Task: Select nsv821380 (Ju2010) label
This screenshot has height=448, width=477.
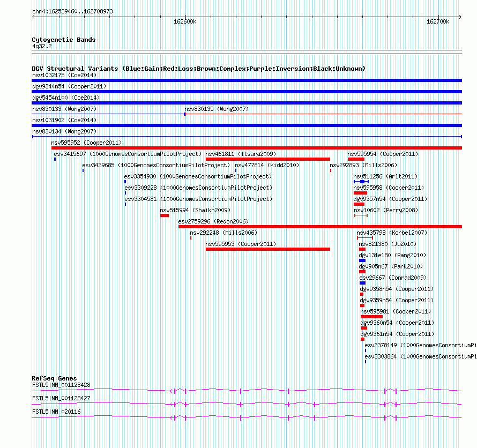Action: pos(387,244)
